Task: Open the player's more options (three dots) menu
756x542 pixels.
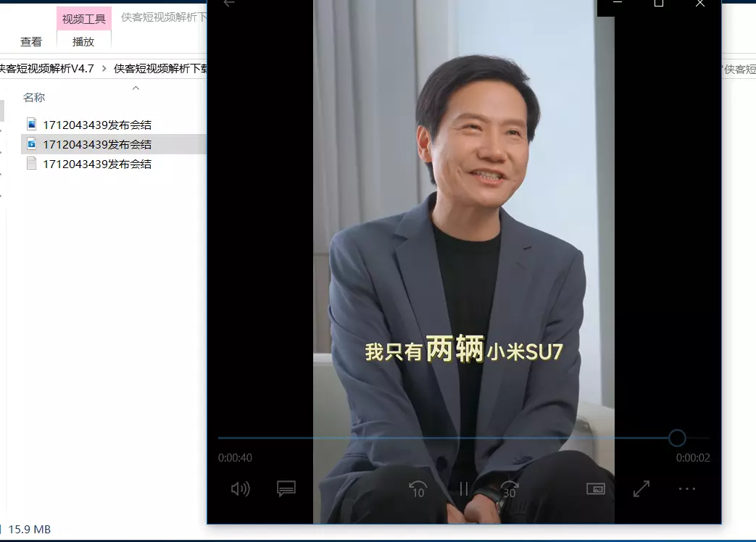Action: (687, 489)
